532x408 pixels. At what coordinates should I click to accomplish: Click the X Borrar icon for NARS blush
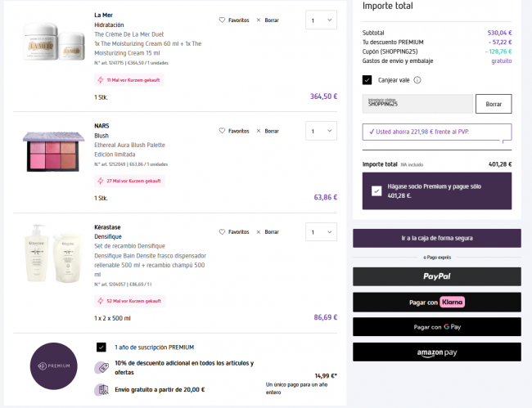click(x=259, y=131)
